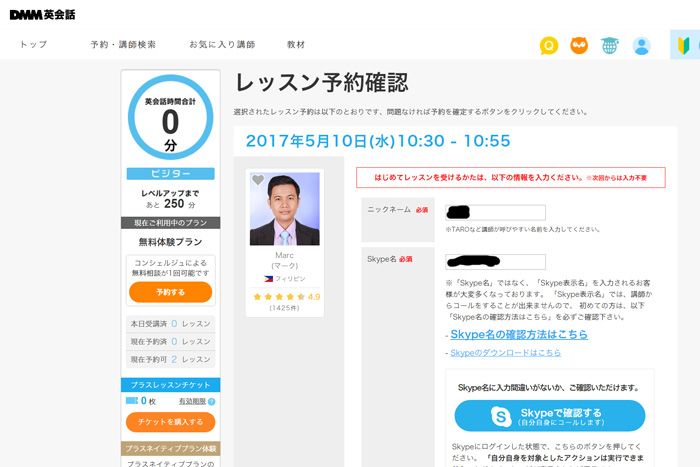700x467 pixels.
Task: Go to 予約・講師検索 in the navigation
Action: [123, 45]
